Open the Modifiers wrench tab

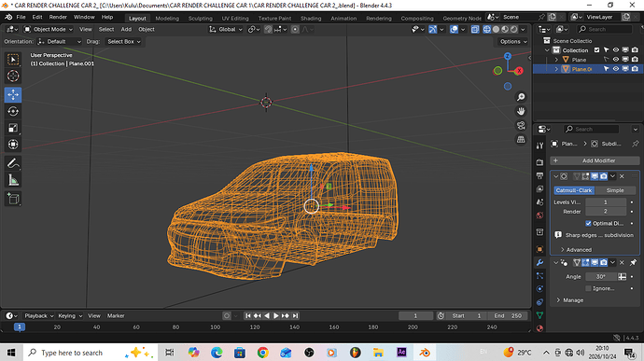(539, 262)
